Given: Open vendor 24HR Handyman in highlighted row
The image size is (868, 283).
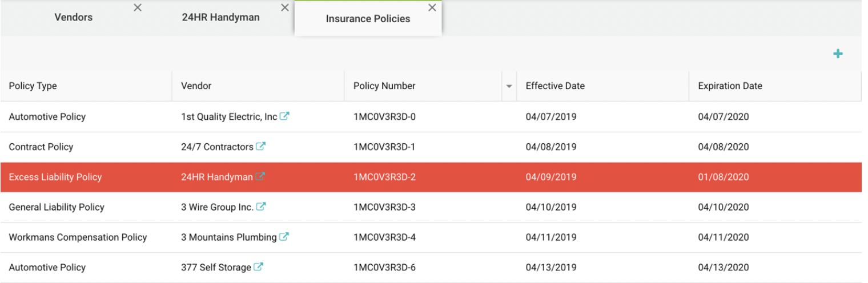Looking at the screenshot, I should [217, 177].
